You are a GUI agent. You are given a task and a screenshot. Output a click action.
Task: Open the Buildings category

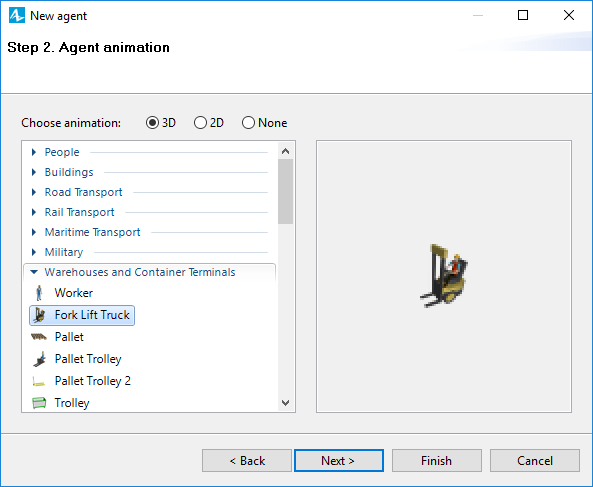34,172
